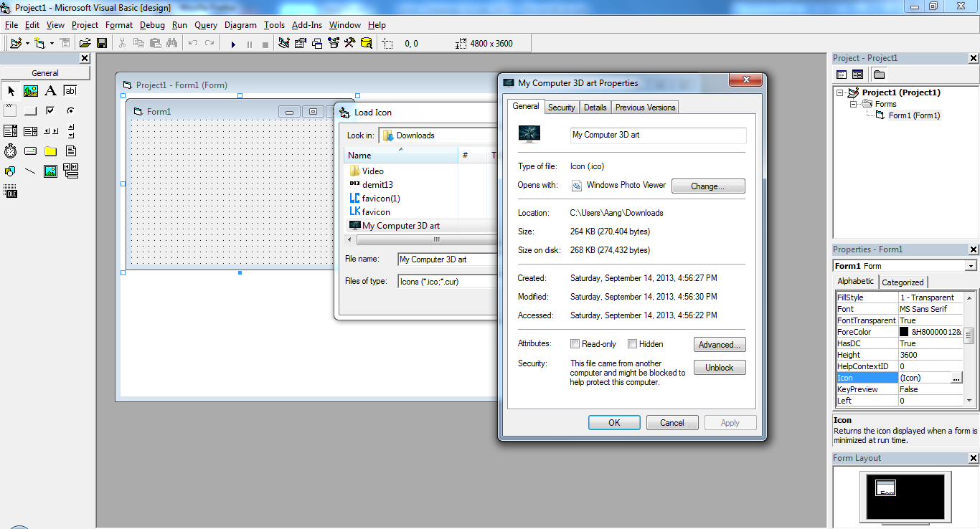Screen dimensions: 980x529
Task: Select the Image control tool
Action: (x=51, y=171)
